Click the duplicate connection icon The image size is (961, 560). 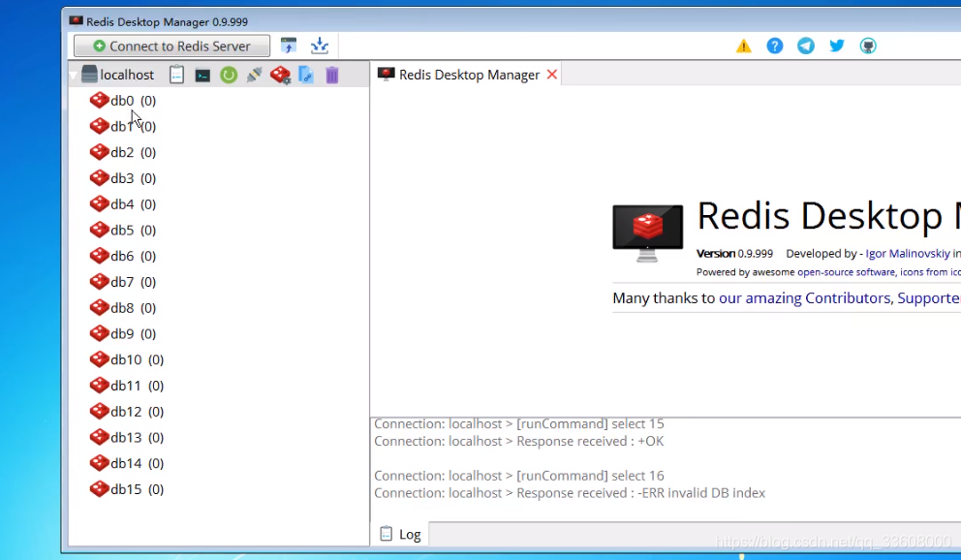pos(306,75)
